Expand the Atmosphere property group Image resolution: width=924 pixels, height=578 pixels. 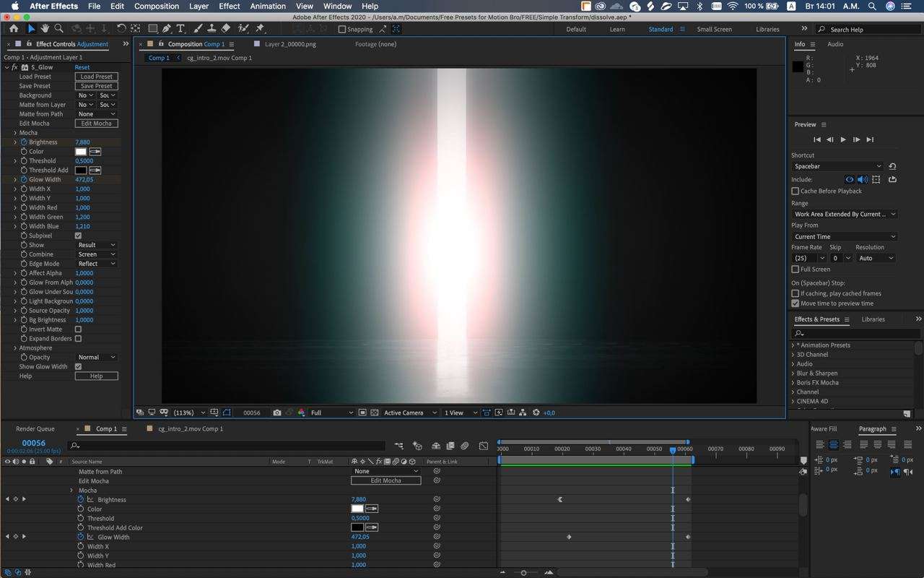(x=15, y=348)
